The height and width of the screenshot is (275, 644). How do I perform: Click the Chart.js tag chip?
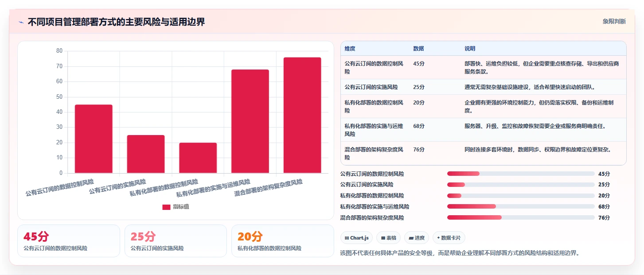click(x=357, y=238)
